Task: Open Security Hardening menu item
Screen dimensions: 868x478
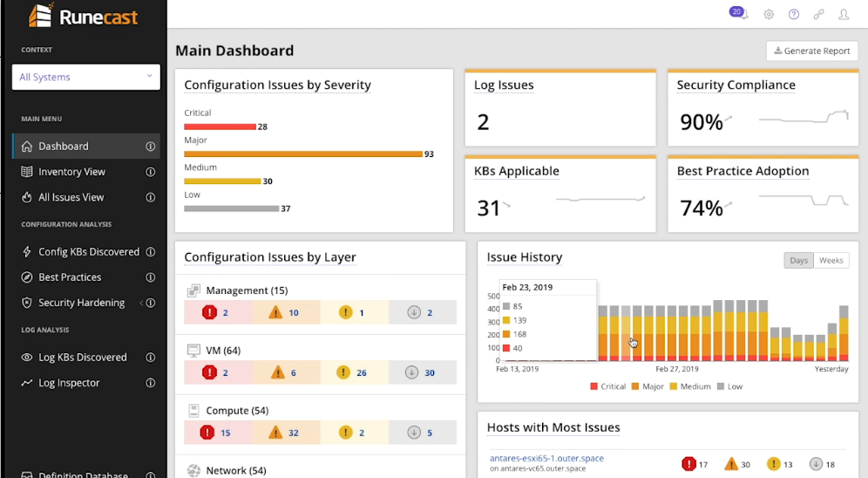Action: (x=85, y=303)
